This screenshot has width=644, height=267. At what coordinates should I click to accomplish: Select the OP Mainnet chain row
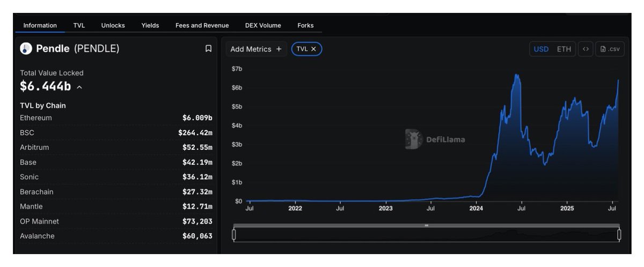pyautogui.click(x=116, y=221)
